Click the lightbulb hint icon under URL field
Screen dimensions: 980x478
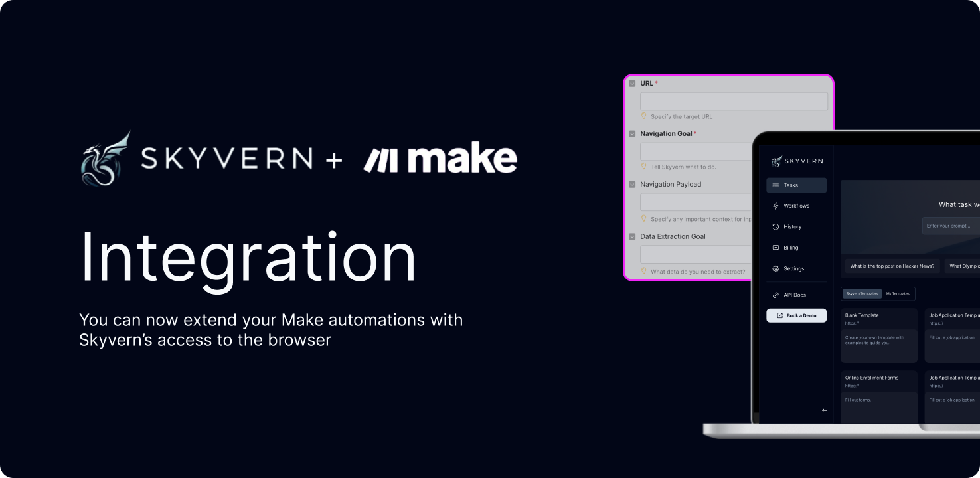coord(643,116)
